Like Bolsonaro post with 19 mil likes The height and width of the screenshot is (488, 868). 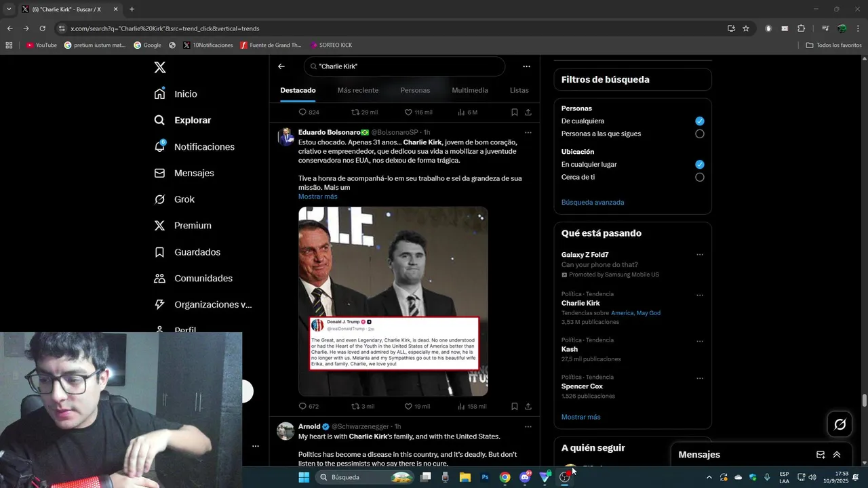pyautogui.click(x=417, y=407)
